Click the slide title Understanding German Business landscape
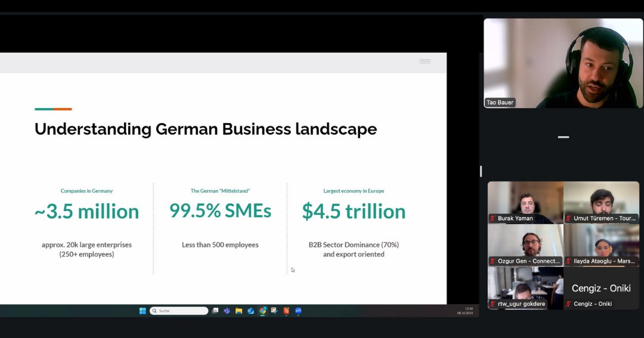This screenshot has height=338, width=644. [x=206, y=129]
